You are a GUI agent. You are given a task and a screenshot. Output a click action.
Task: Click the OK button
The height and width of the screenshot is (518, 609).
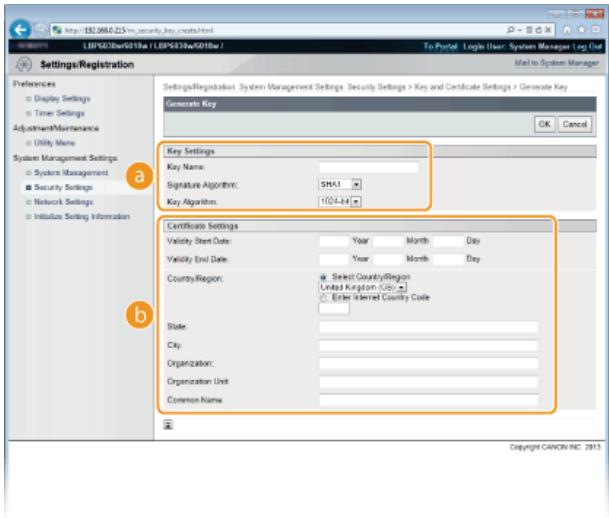pos(544,124)
